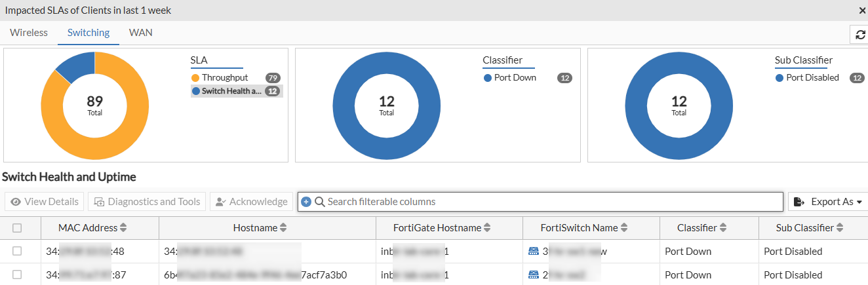
Task: Click the orange Throughput legend swatch
Action: coord(195,78)
